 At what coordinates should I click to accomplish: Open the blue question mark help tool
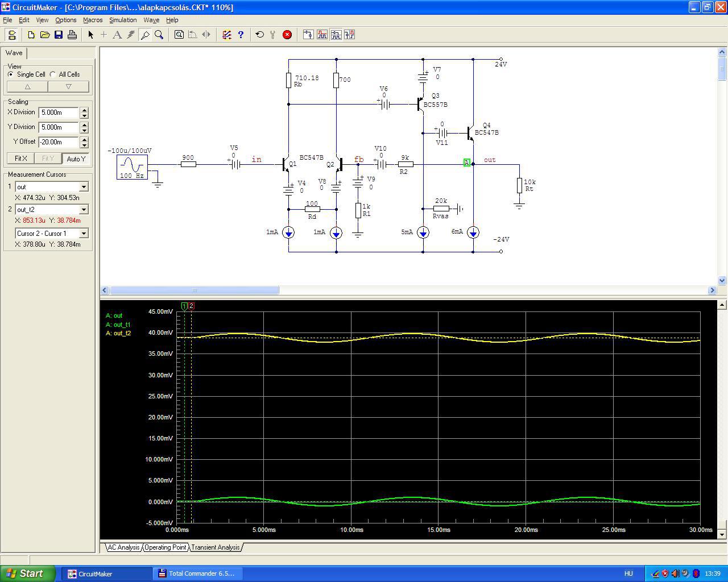point(241,35)
